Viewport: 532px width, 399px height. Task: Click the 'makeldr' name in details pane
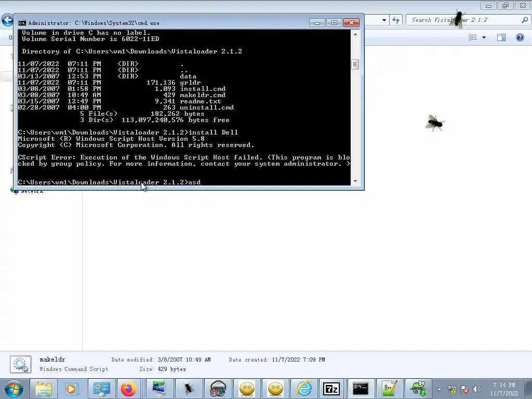click(52, 360)
